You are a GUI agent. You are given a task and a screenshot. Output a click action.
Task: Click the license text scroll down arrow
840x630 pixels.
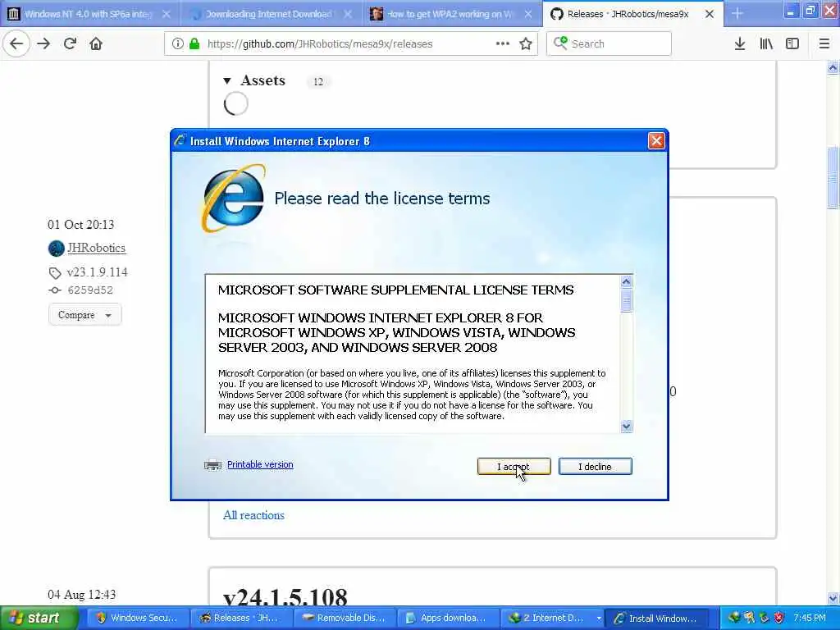click(x=626, y=427)
